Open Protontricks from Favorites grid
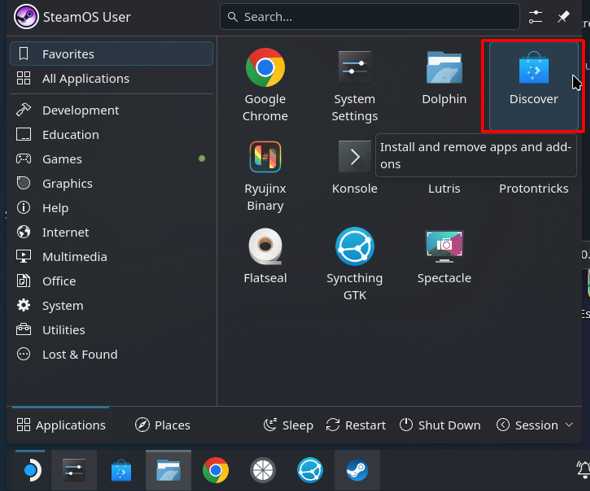The width and height of the screenshot is (590, 491). (x=534, y=188)
